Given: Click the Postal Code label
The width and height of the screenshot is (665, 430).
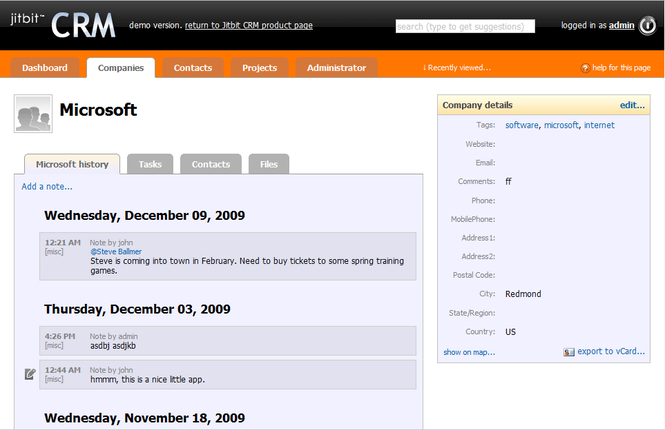Looking at the screenshot, I should click(x=474, y=275).
